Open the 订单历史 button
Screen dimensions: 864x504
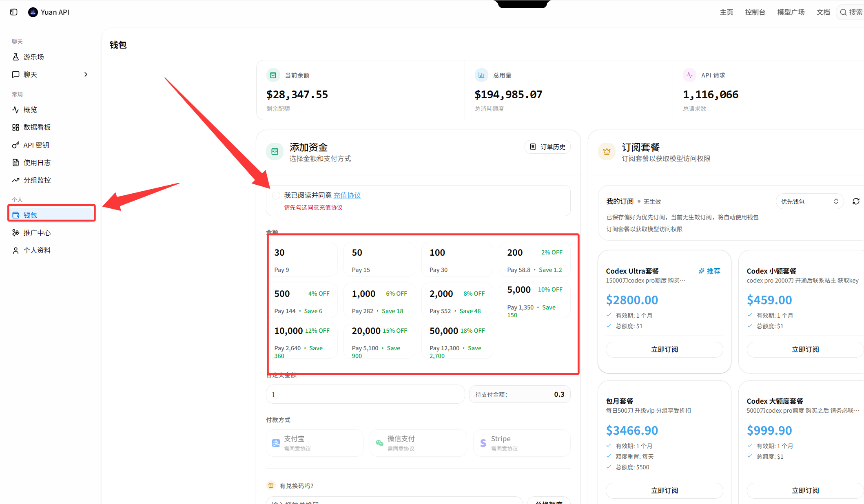(547, 147)
